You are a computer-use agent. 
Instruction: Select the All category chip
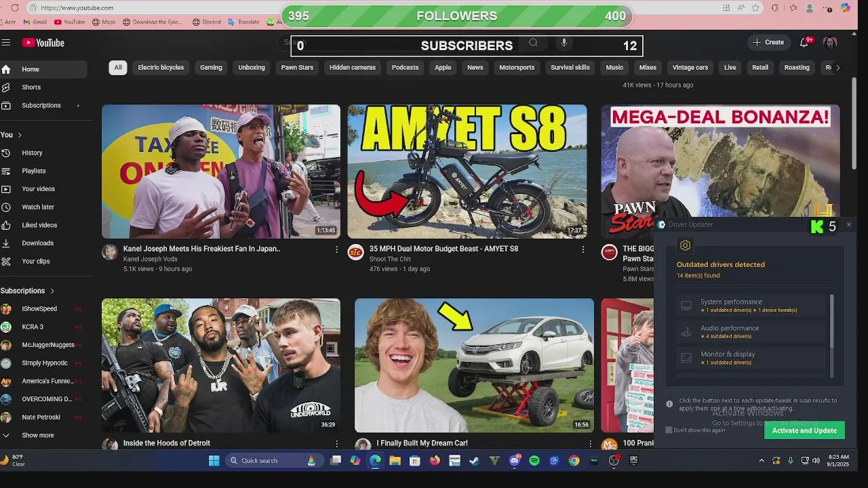(x=118, y=68)
